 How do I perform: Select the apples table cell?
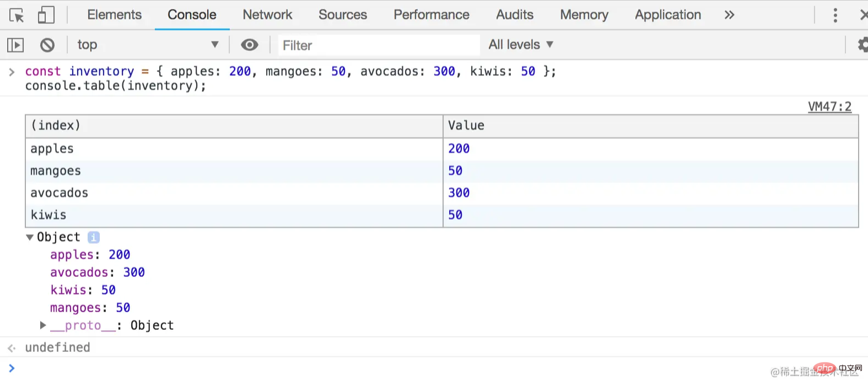234,149
